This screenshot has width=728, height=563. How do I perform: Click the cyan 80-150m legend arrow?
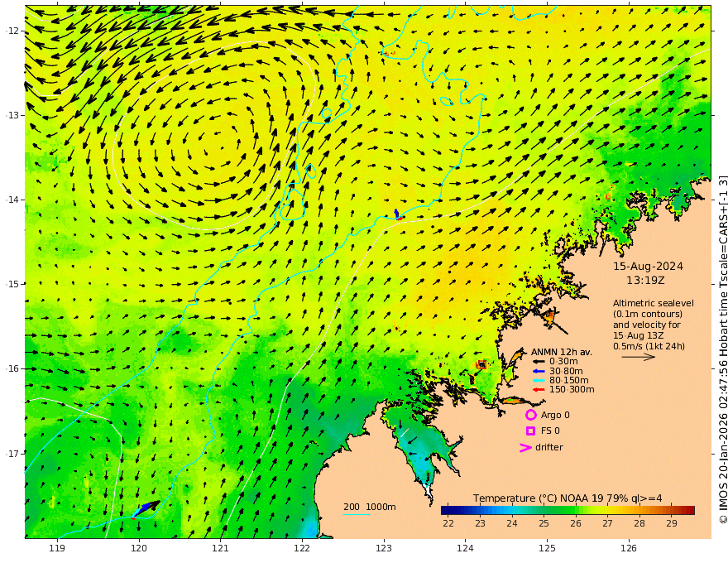(539, 381)
